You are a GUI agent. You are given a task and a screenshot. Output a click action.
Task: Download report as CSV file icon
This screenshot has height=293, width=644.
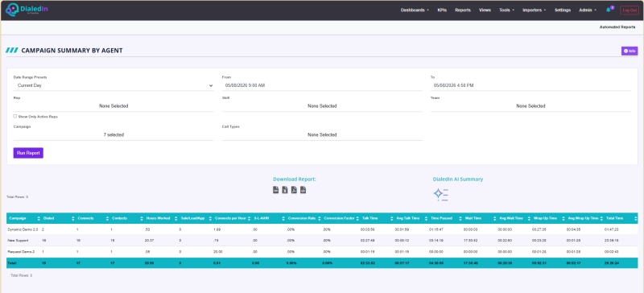click(x=276, y=190)
